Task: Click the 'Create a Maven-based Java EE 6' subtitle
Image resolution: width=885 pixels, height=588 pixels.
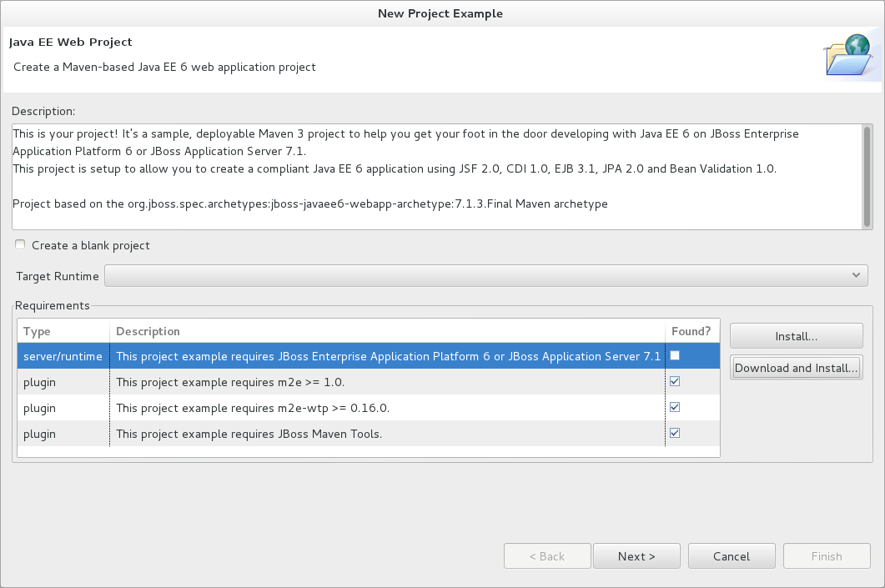Action: pyautogui.click(x=164, y=68)
